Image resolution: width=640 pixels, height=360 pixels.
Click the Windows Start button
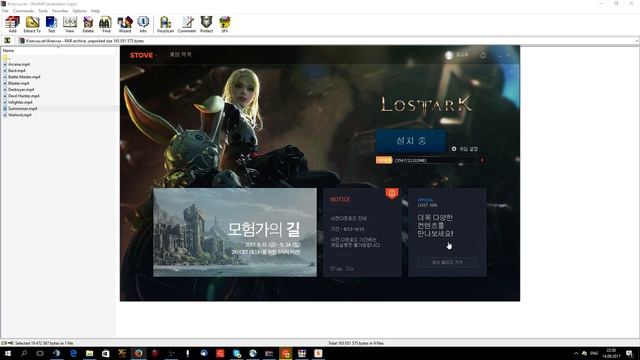(7, 353)
